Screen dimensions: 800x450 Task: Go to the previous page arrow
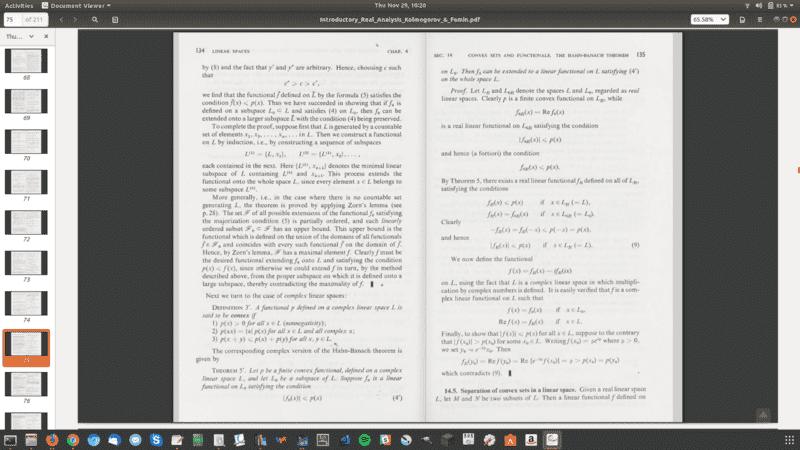coord(61,19)
